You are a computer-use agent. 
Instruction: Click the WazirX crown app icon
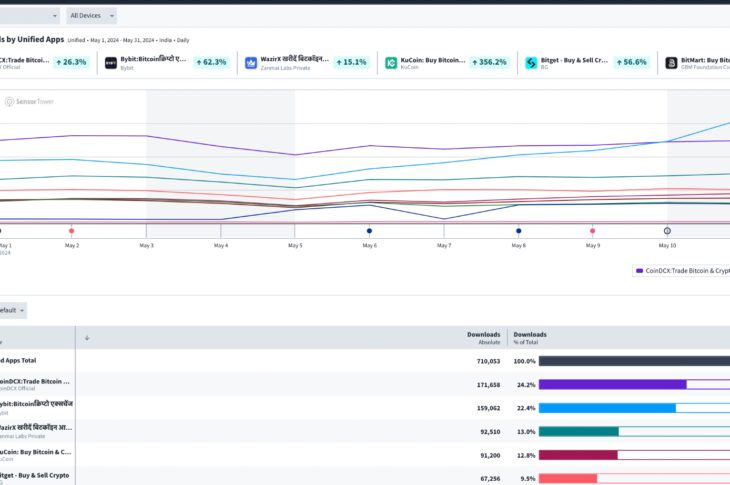[x=251, y=62]
